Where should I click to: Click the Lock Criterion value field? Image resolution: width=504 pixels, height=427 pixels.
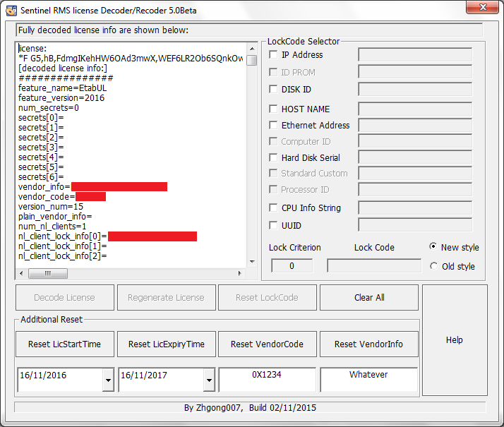coord(292,265)
